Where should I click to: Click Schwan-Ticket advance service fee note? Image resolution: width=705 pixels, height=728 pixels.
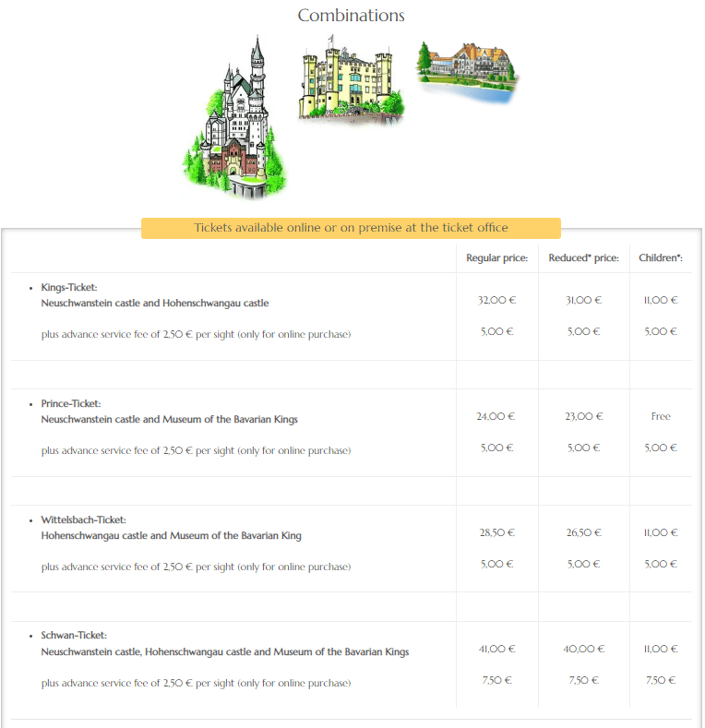[x=196, y=683]
